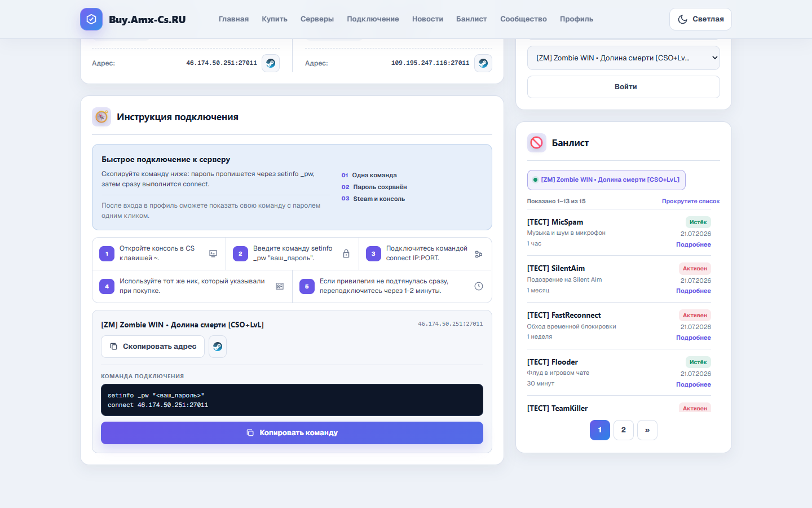Click the step number 5 badge
This screenshot has width=812, height=508.
tap(307, 287)
